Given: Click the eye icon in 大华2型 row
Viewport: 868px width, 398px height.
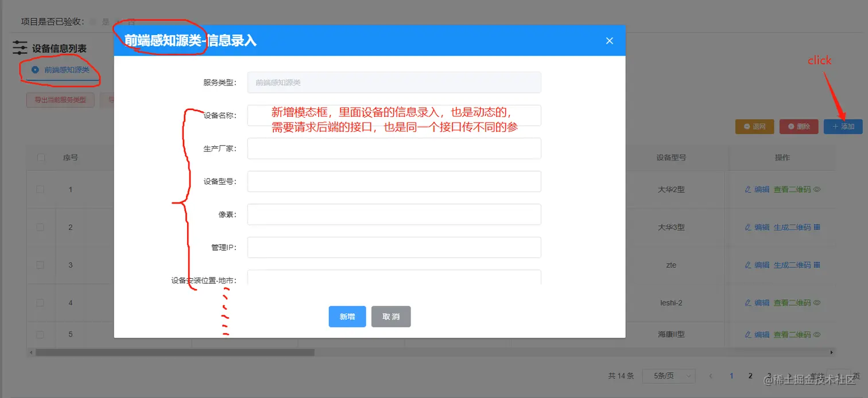Looking at the screenshot, I should [817, 189].
